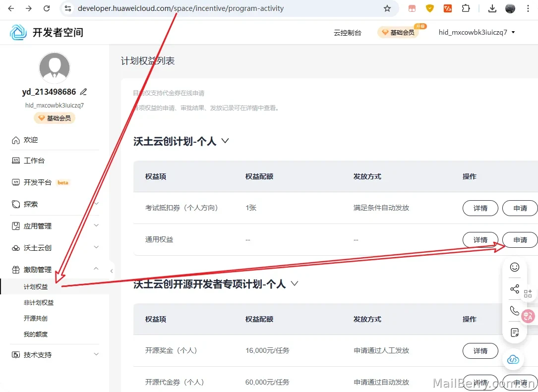Image resolution: width=538 pixels, height=392 pixels.
Task: Open the browser extensions puzzle icon
Action: tap(466, 8)
